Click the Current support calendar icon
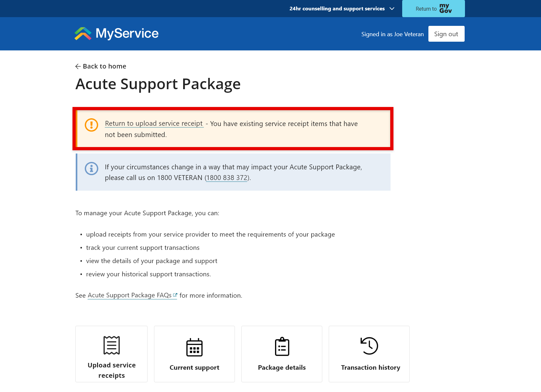 click(x=194, y=347)
